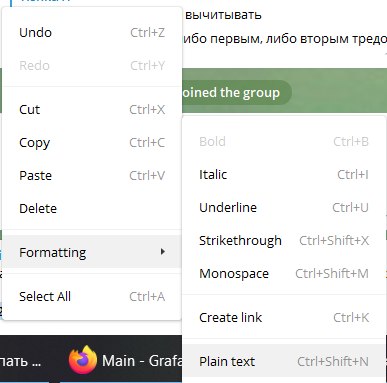The height and width of the screenshot is (383, 387).
Task: Select Copy in the context menu
Action: [92, 142]
